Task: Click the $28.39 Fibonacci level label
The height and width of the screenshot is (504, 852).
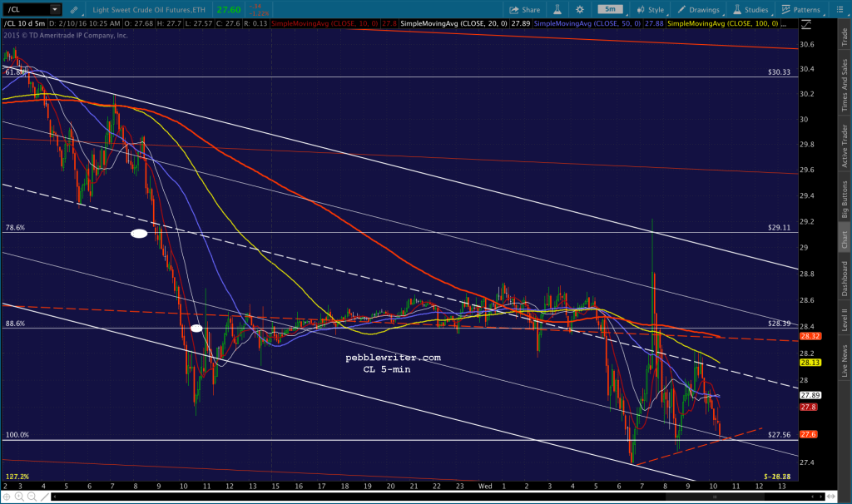Action: (x=779, y=324)
